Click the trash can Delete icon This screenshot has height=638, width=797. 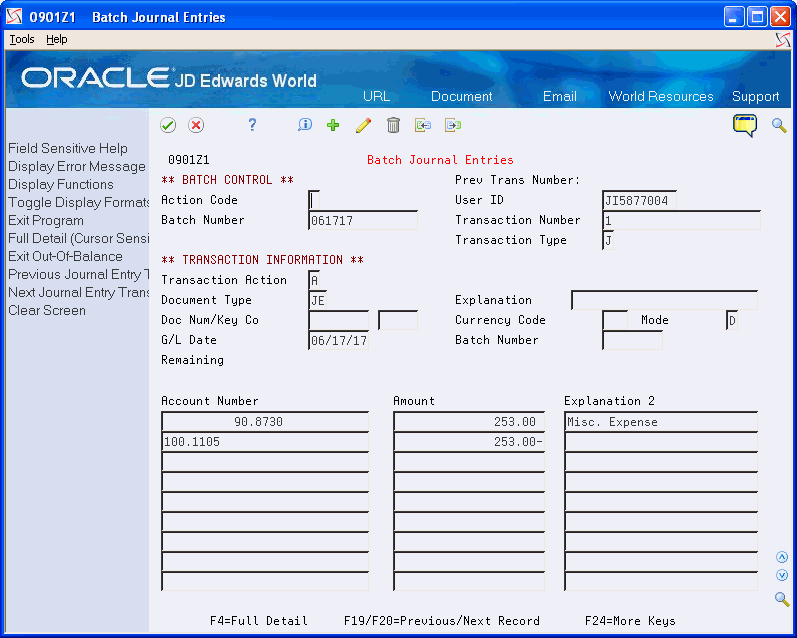(393, 125)
